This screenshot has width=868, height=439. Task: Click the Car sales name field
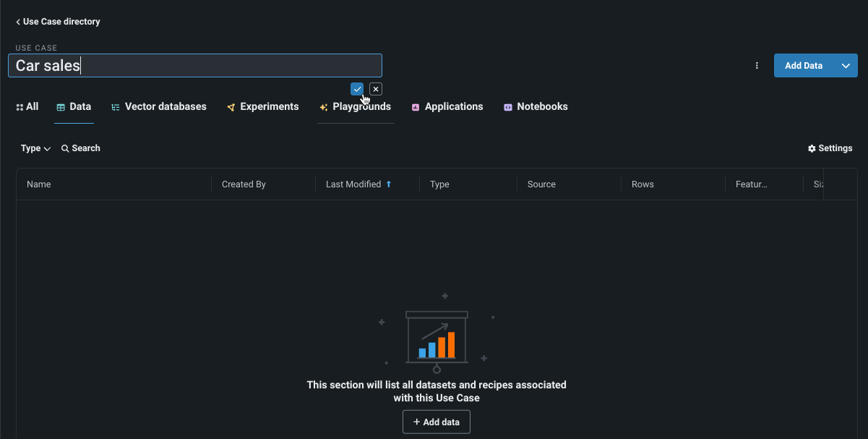[194, 66]
